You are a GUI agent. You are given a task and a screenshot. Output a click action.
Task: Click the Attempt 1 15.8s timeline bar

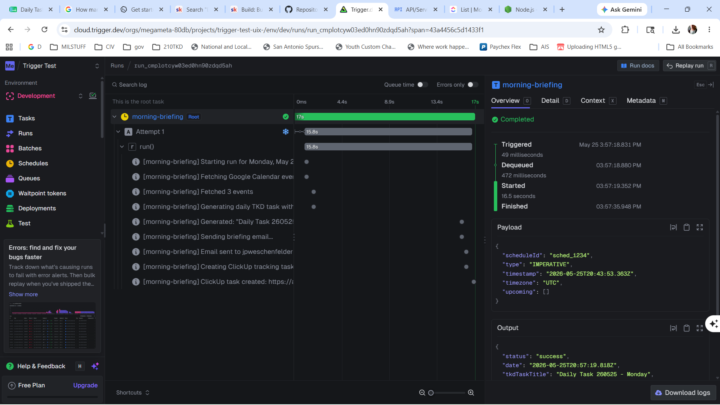[388, 132]
